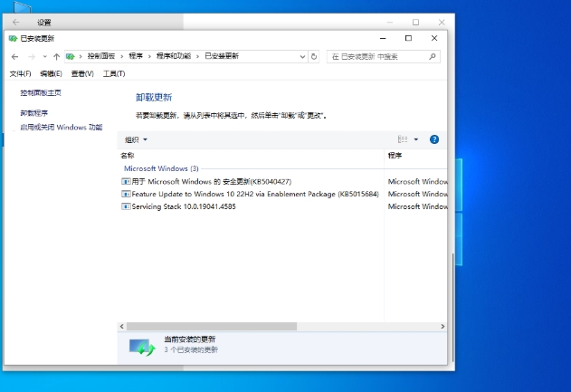The width and height of the screenshot is (571, 392).
Task: Click the 卸载程序 link
Action: click(x=34, y=113)
